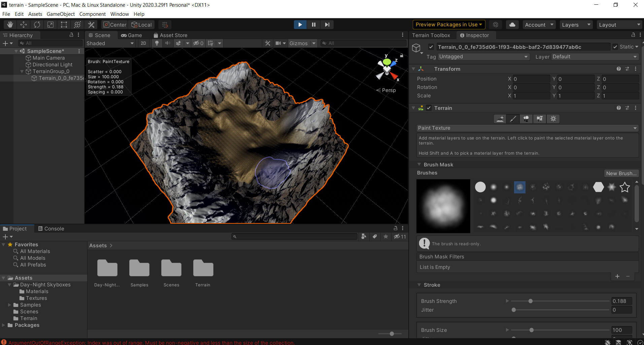Toggle scene lighting bulb

coord(157,43)
